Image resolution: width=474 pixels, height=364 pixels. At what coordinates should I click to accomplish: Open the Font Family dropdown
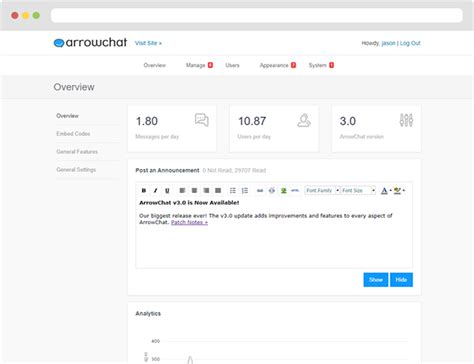click(x=322, y=190)
